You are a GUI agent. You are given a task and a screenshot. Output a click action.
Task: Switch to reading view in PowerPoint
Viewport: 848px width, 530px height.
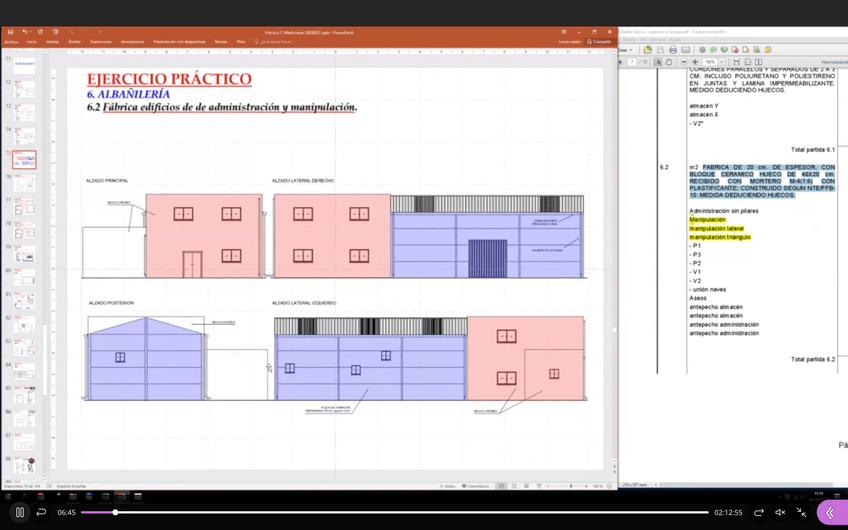coord(526,486)
